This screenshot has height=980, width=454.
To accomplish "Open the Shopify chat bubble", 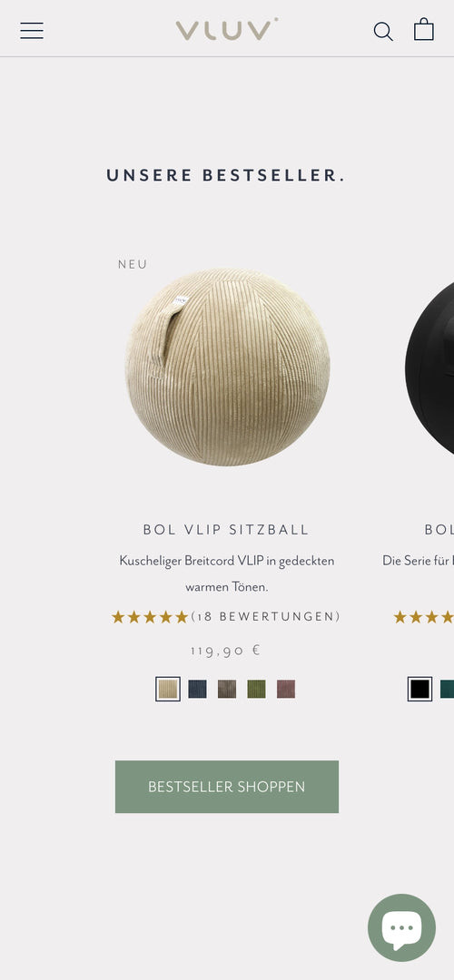I will click(401, 927).
